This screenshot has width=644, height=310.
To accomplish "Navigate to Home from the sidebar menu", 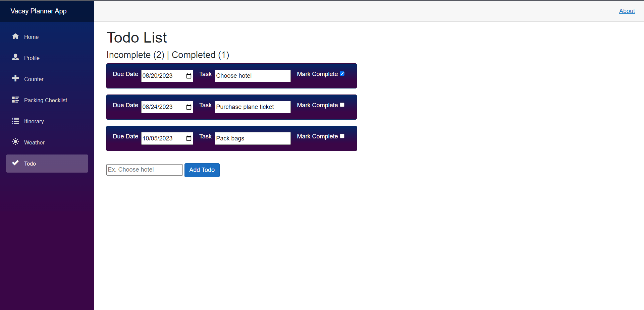I will point(31,37).
